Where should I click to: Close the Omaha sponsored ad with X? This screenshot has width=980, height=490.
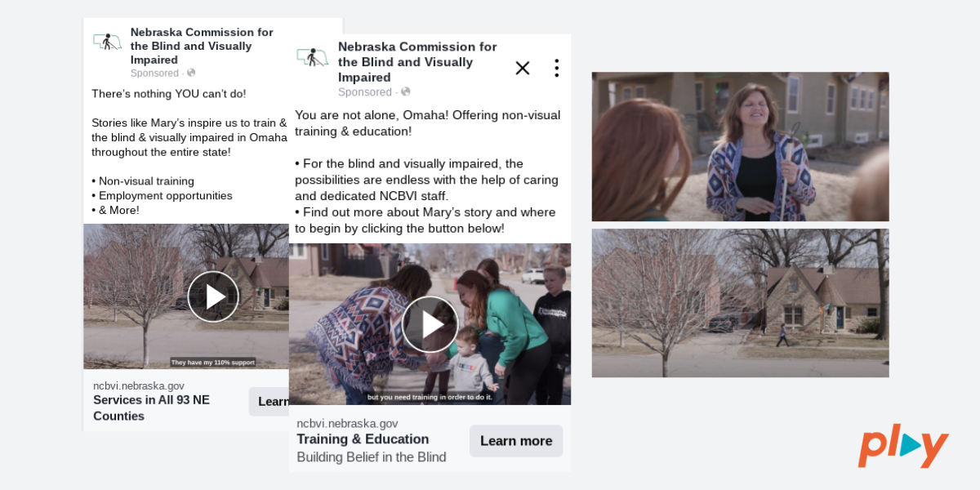coord(523,68)
